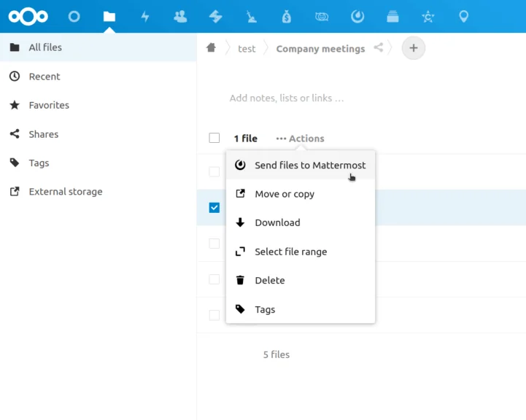Uncheck the selected file's blue checkbox

(x=214, y=208)
